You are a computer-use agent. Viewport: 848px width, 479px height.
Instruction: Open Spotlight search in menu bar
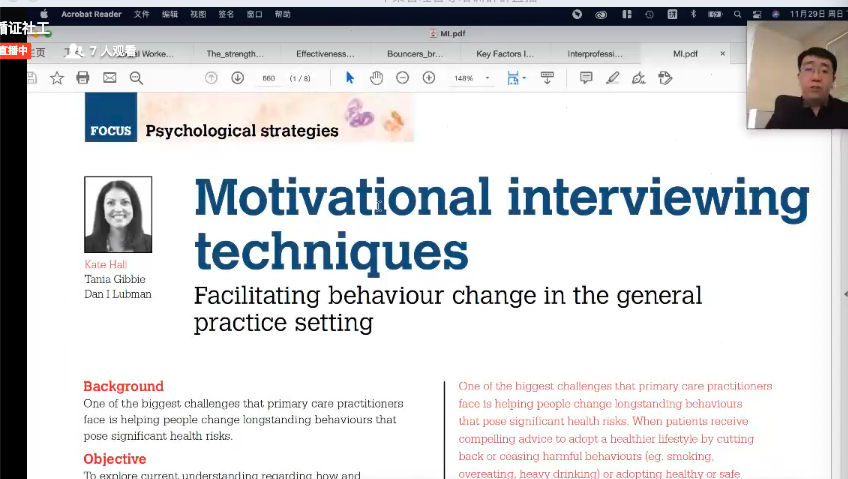coord(737,15)
